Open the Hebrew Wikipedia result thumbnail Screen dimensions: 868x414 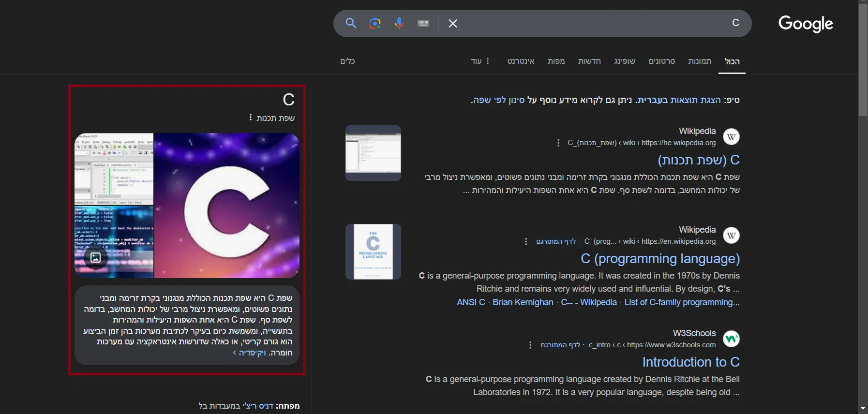(373, 153)
